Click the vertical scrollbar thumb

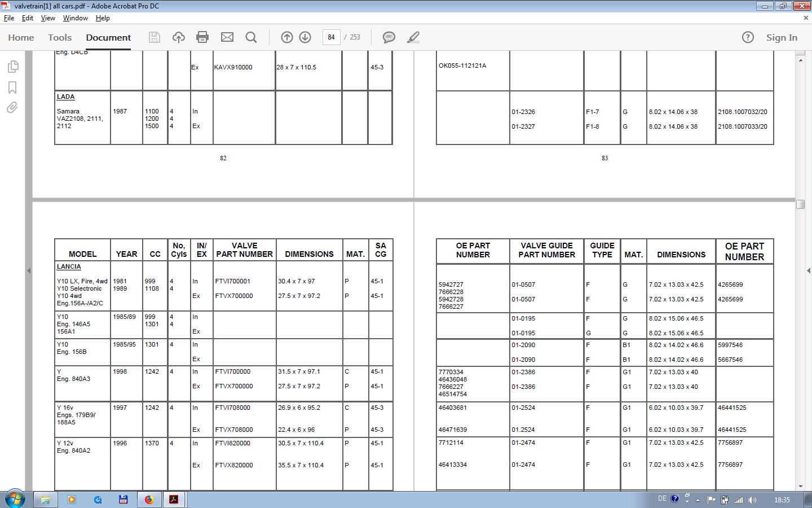point(800,204)
